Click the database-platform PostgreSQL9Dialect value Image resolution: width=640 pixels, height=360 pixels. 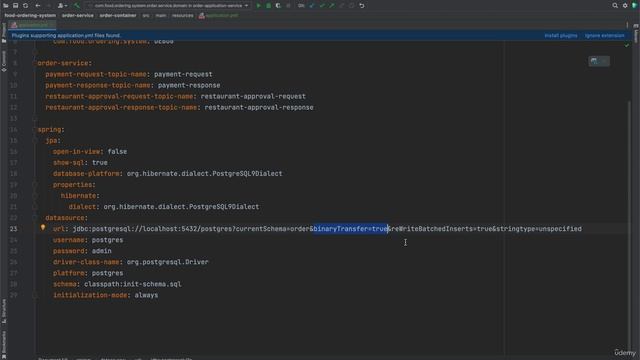click(x=204, y=173)
